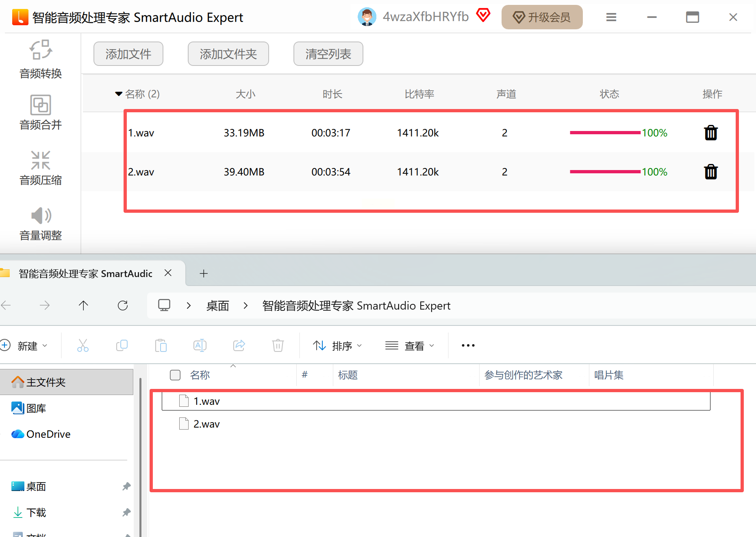This screenshot has height=537, width=756.
Task: Click the 参与创作的艺术家 column header
Action: [524, 375]
